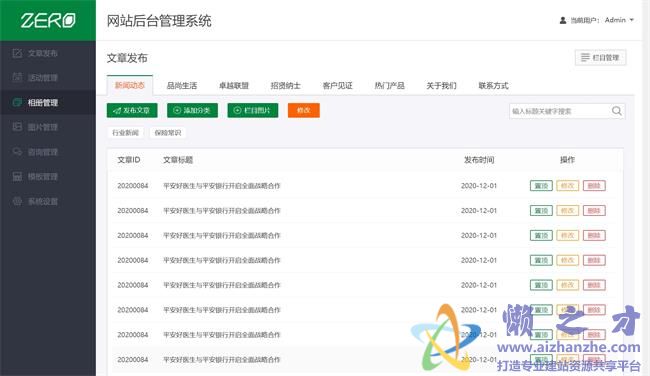This screenshot has height=376, width=650.
Task: Click red 删除 in the first article row
Action: coord(594,186)
